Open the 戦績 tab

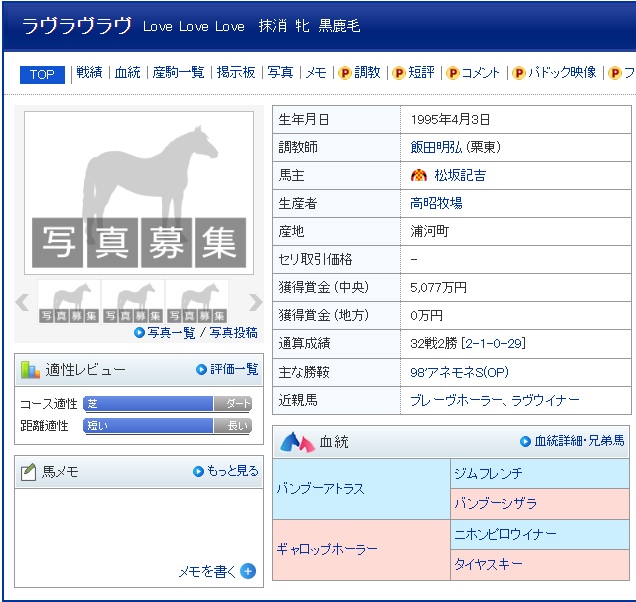click(89, 73)
